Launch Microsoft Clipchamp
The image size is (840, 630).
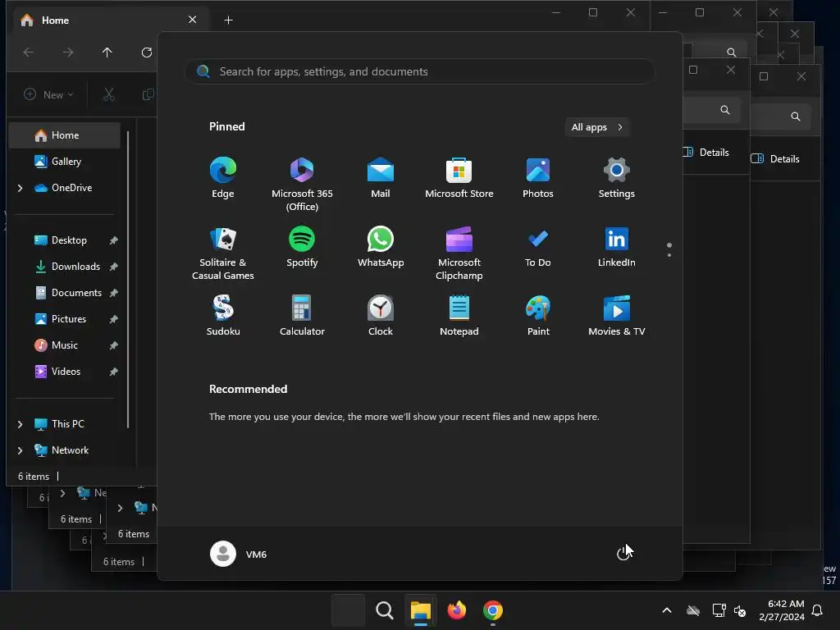(x=459, y=253)
